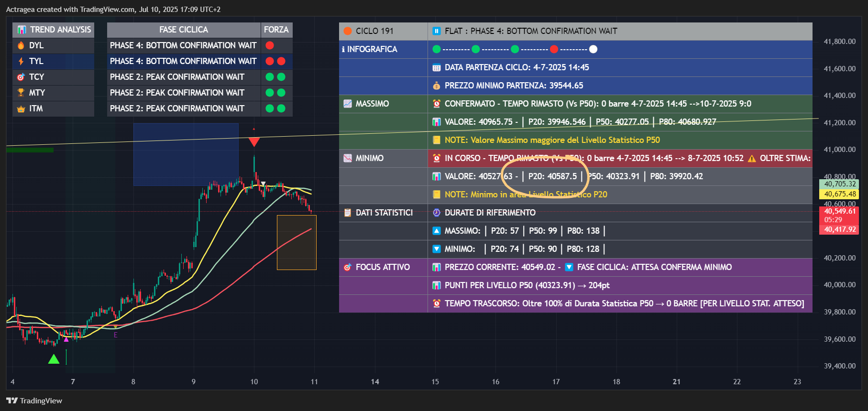
Task: Click PHASE 2 text in the TCY row
Action: [177, 77]
